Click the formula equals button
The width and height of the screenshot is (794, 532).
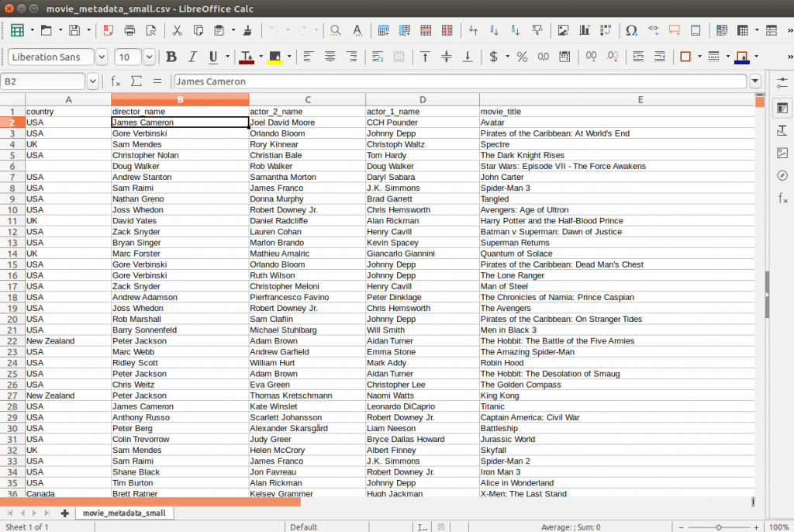point(157,81)
